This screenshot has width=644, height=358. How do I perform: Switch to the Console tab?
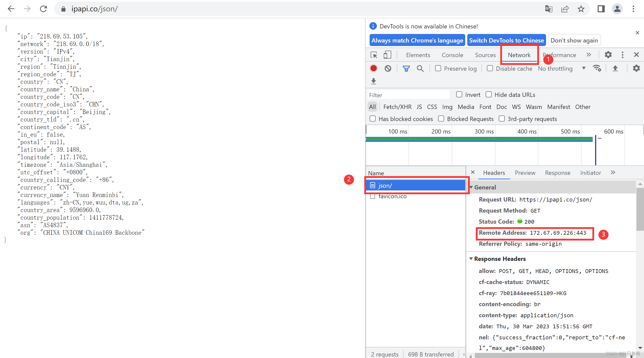coord(452,55)
